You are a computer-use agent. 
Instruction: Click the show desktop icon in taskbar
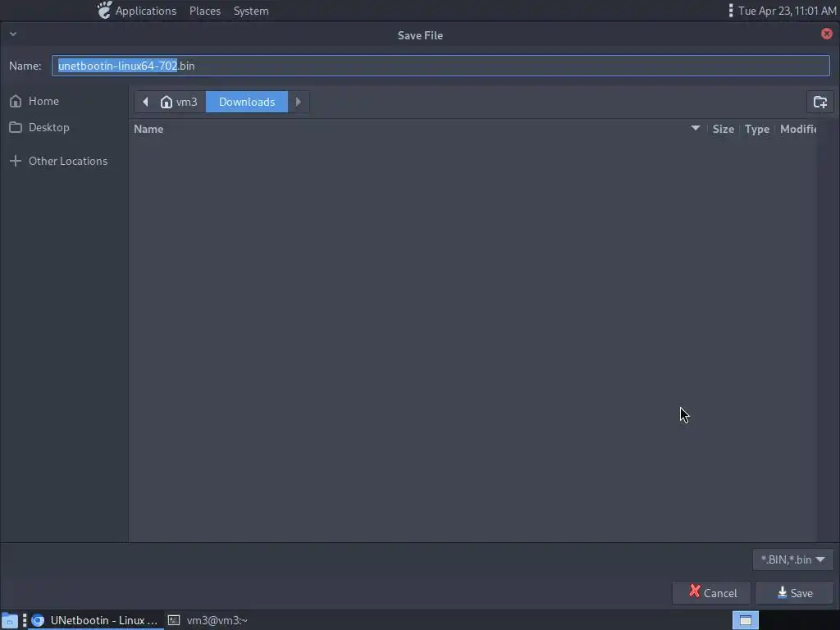coord(10,620)
